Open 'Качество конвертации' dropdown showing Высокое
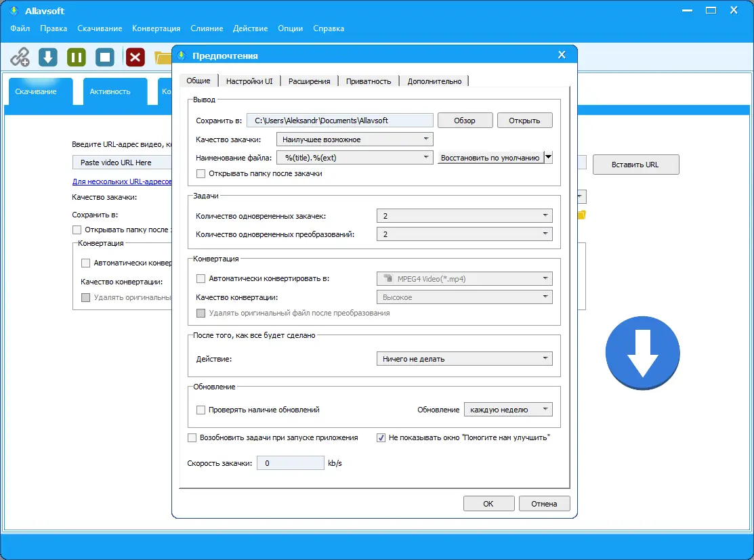 (465, 297)
